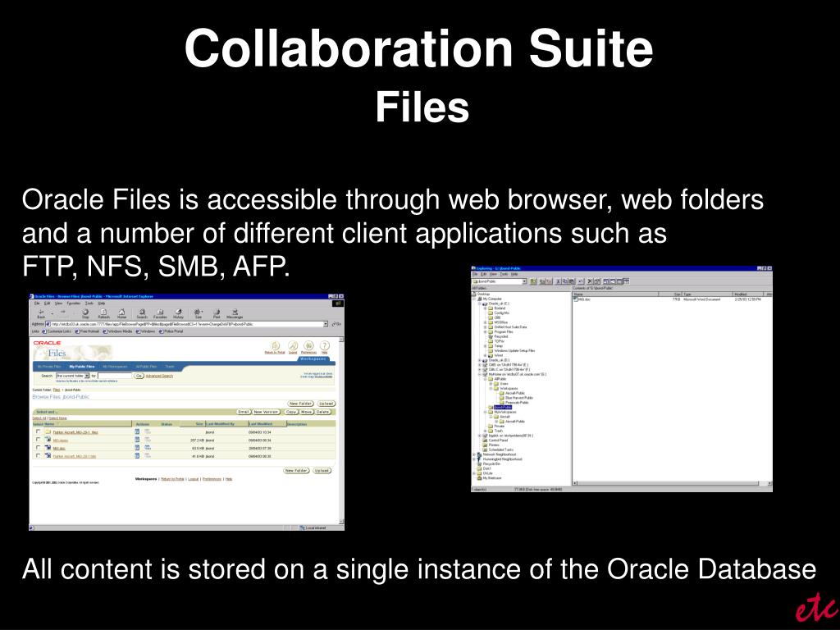Click the Modified column header in Explorer
Viewport: 840px width, 630px height.
coord(748,294)
